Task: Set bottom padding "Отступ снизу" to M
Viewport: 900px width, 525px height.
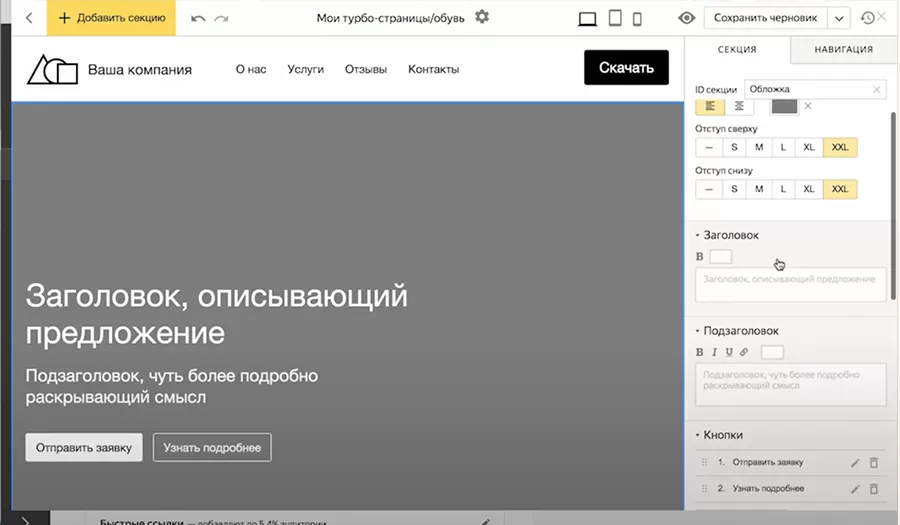Action: click(759, 189)
